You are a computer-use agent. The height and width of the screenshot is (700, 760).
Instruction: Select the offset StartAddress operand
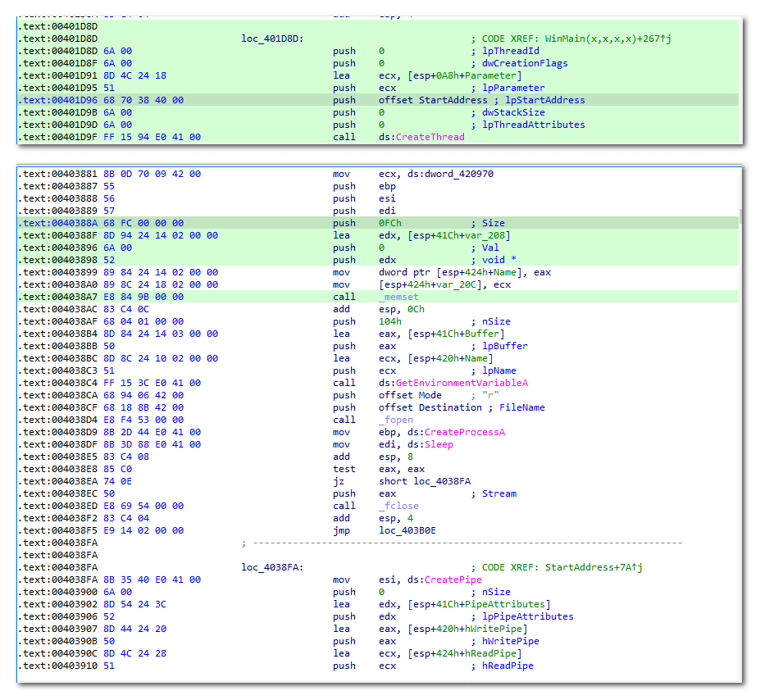(433, 100)
